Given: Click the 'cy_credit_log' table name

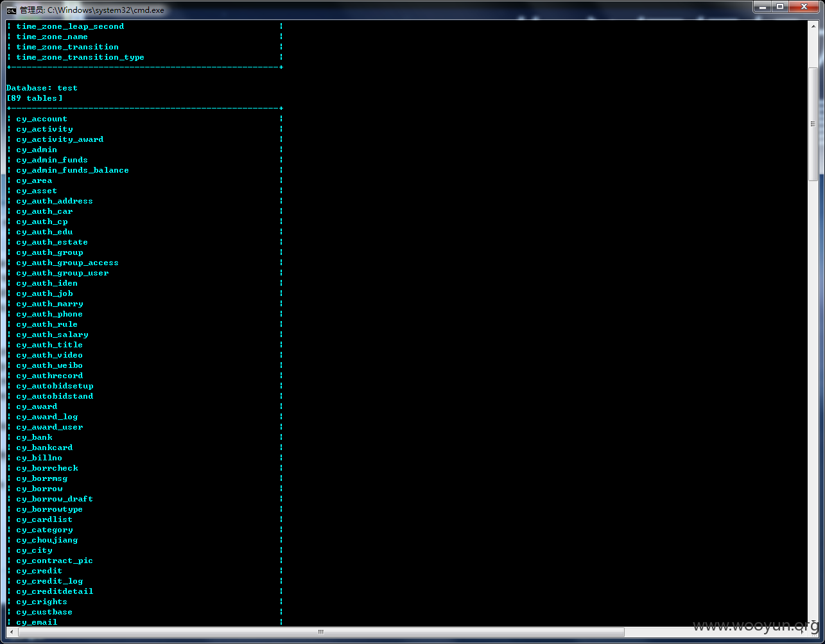Looking at the screenshot, I should point(49,581).
